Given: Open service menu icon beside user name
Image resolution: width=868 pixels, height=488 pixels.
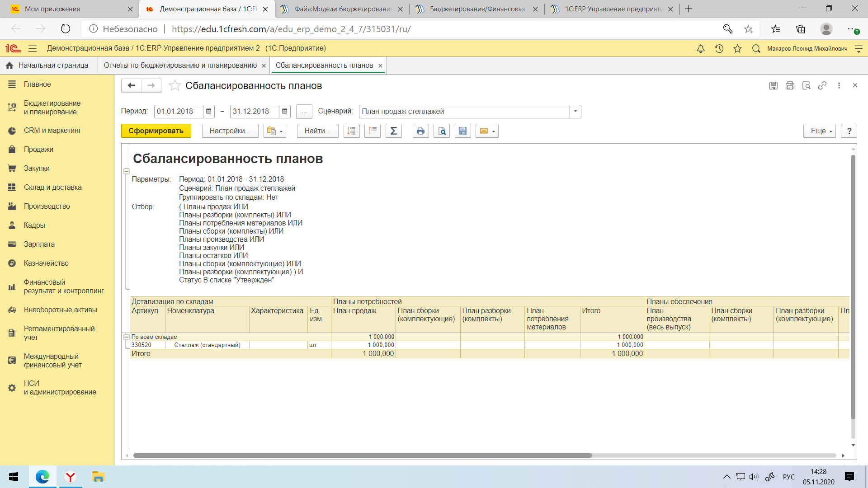Looking at the screenshot, I should (859, 49).
